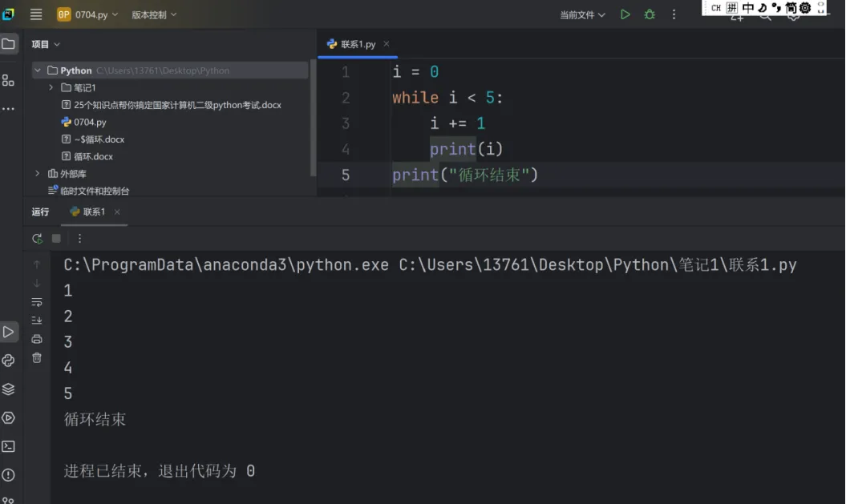Start debugging with the bug icon
The height and width of the screenshot is (504, 846).
[x=650, y=14]
